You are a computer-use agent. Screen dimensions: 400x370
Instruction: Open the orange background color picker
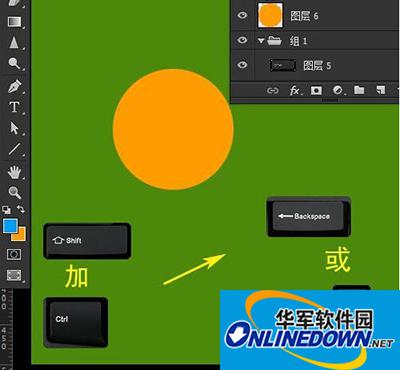point(21,235)
